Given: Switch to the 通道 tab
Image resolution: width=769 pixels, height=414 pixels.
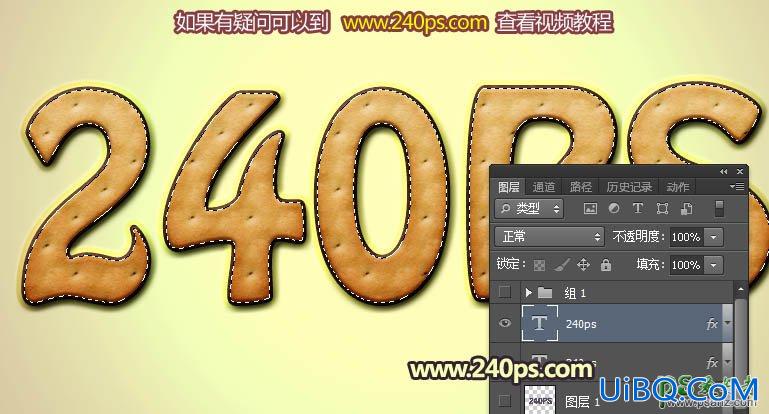Looking at the screenshot, I should point(544,187).
